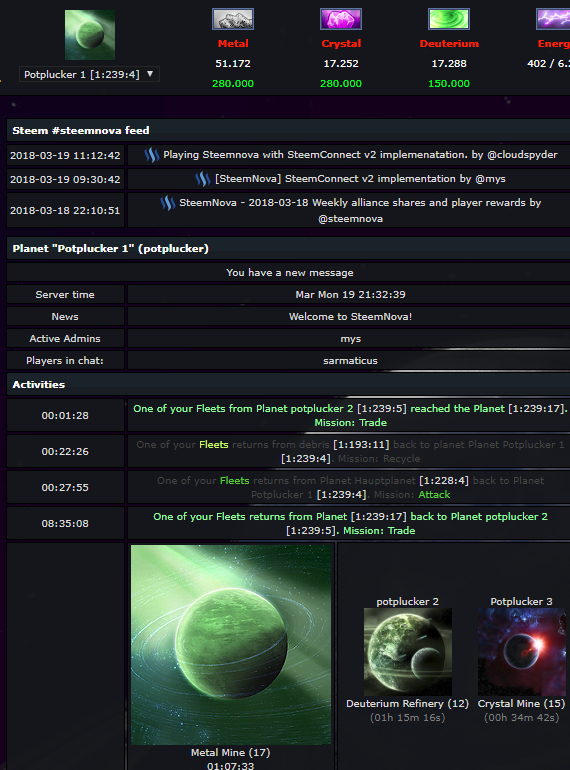Open 'Weekly alliance shares and player rewards' post

click(360, 210)
